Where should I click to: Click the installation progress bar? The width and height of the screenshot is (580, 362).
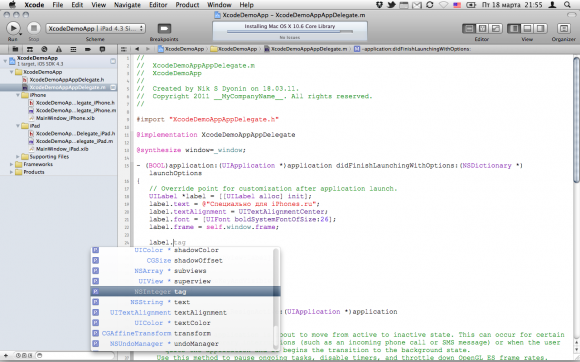click(290, 32)
